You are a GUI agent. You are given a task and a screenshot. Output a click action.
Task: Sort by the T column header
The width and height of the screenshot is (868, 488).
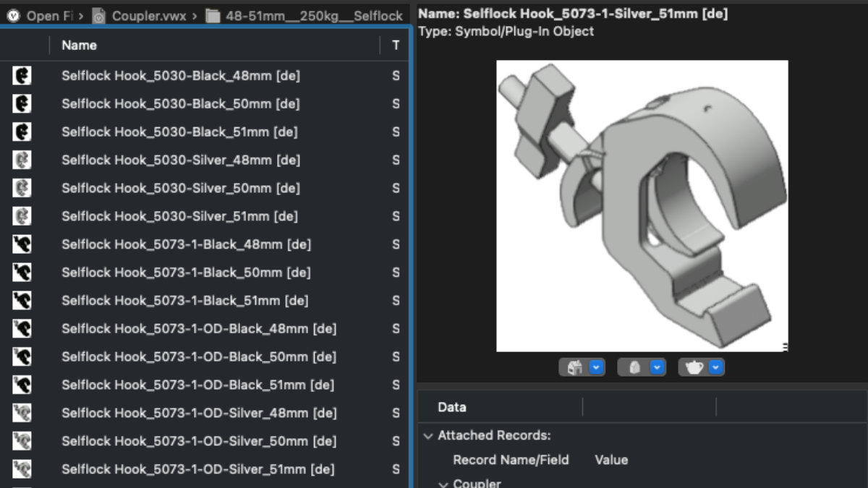[x=396, y=45]
